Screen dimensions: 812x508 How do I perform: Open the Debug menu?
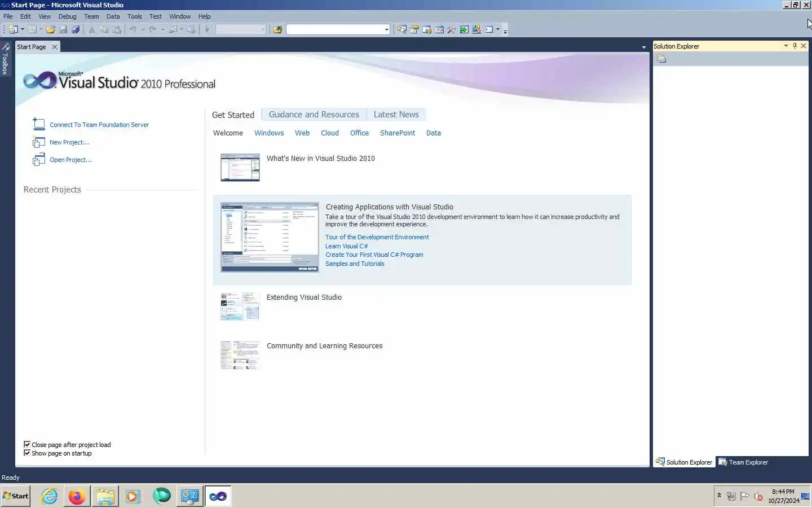tap(67, 16)
